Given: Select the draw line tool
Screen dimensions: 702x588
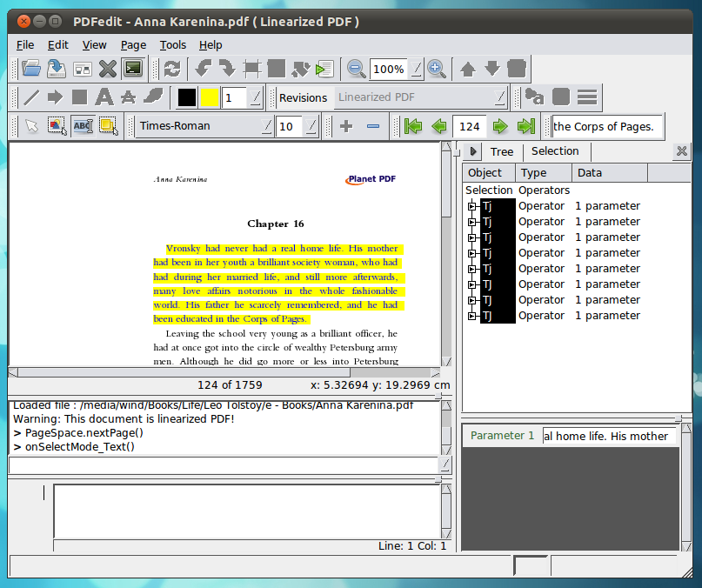Looking at the screenshot, I should 31,97.
